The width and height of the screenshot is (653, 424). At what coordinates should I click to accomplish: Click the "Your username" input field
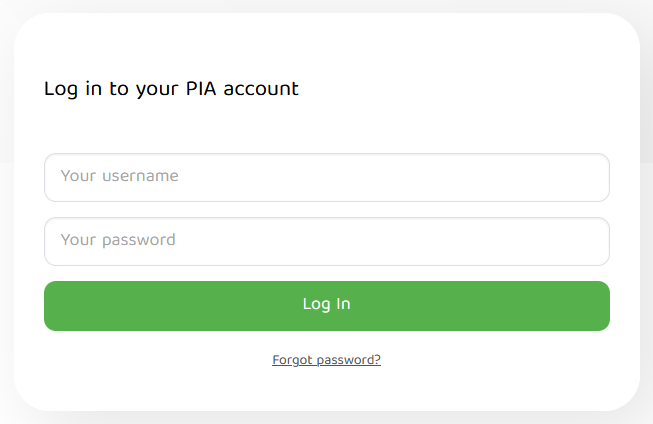(326, 177)
